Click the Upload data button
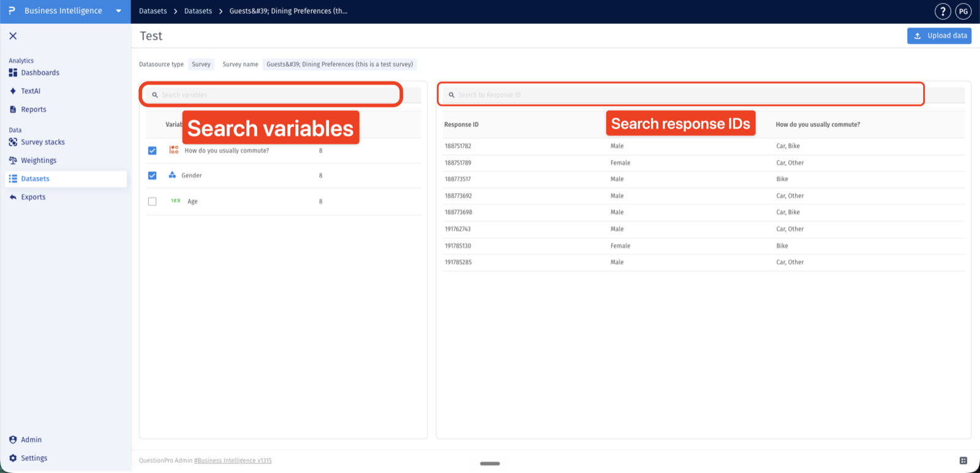980x473 pixels. coord(939,36)
